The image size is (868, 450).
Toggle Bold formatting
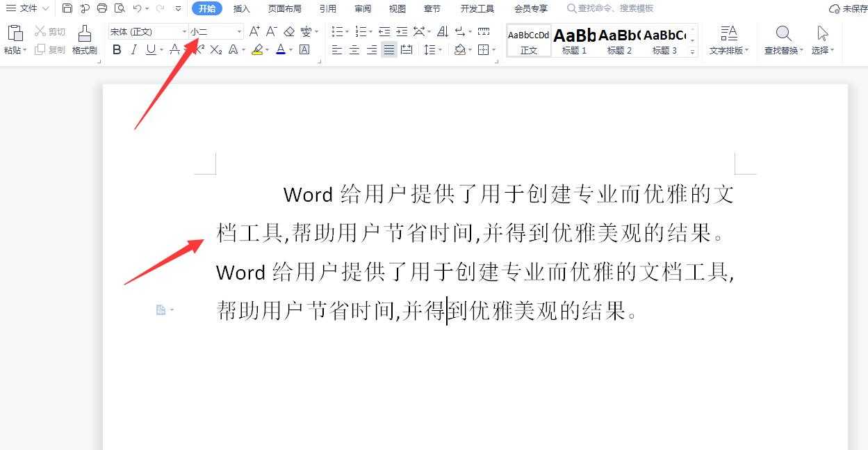pos(117,49)
